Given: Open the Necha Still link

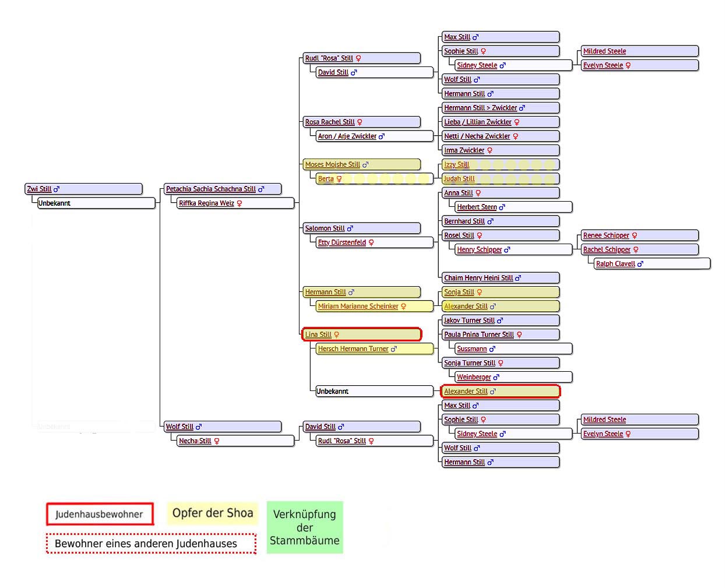Looking at the screenshot, I should click(x=195, y=441).
